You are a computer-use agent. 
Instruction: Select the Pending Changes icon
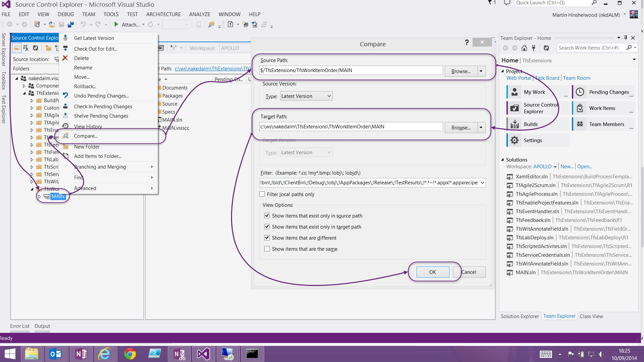pyautogui.click(x=580, y=92)
